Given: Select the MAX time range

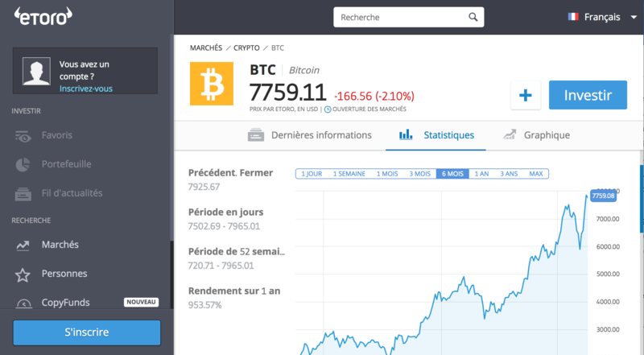Looking at the screenshot, I should (x=536, y=174).
